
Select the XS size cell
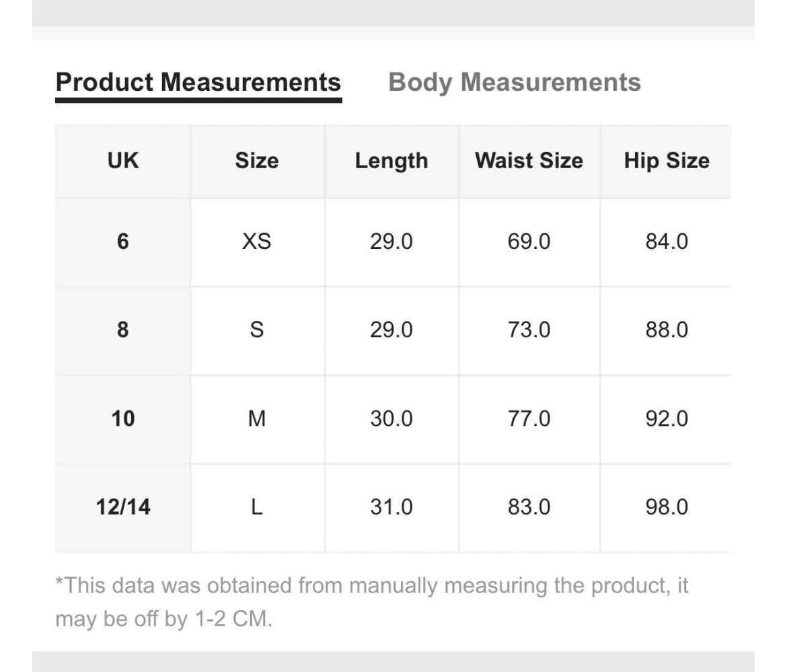coord(257,241)
